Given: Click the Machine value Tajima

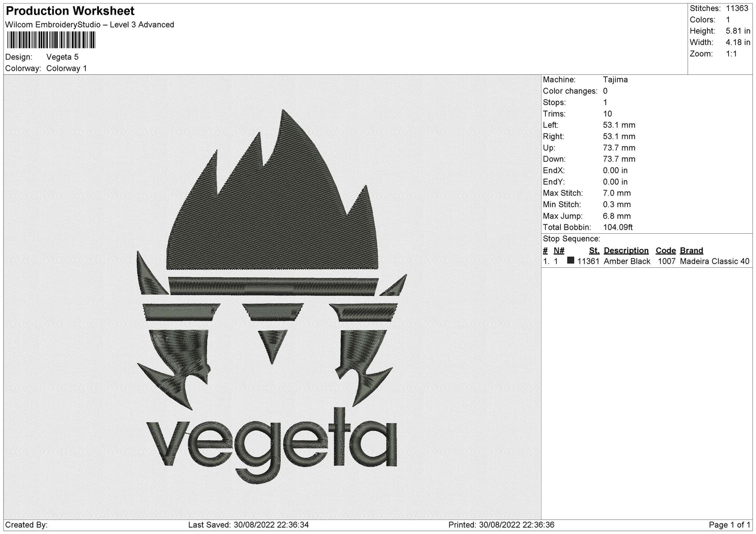Looking at the screenshot, I should point(615,80).
